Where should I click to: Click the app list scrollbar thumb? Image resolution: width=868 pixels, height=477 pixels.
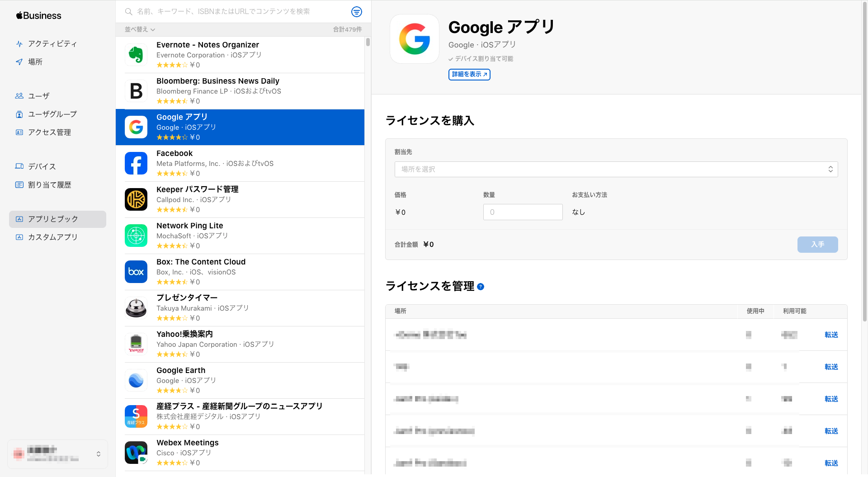(368, 42)
